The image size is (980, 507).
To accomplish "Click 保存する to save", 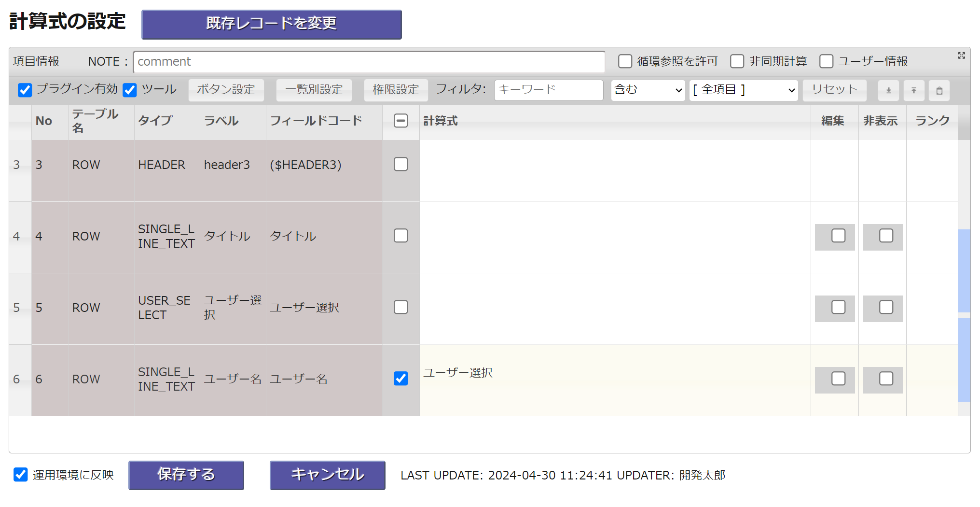I will tap(186, 475).
